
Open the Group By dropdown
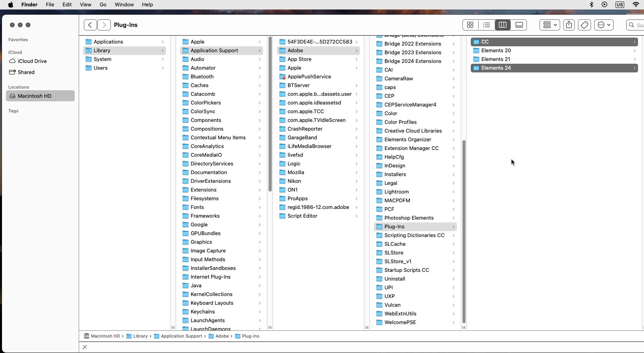click(550, 25)
